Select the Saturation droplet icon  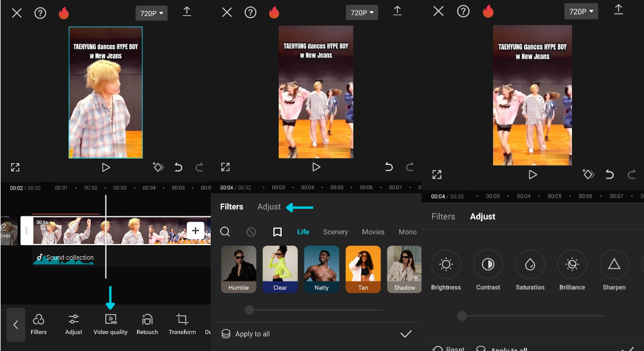(530, 264)
